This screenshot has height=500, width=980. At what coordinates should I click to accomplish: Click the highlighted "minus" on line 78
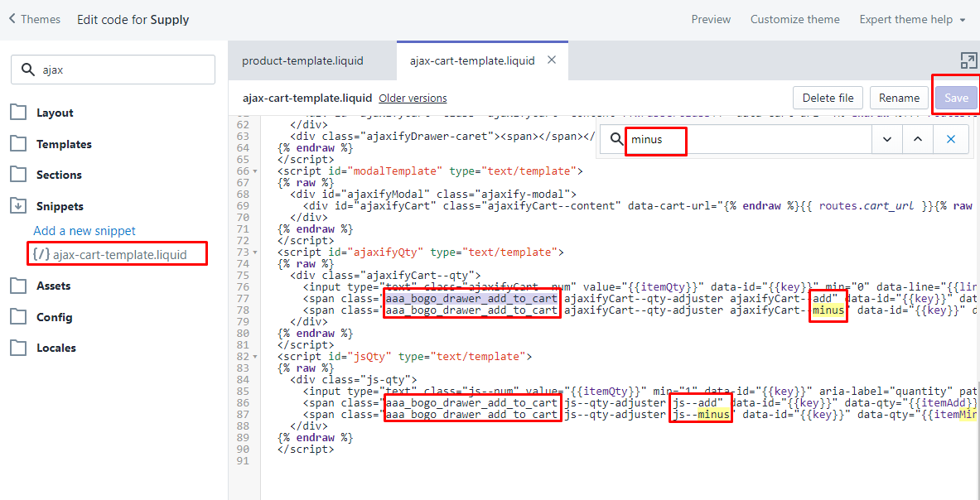click(x=828, y=310)
